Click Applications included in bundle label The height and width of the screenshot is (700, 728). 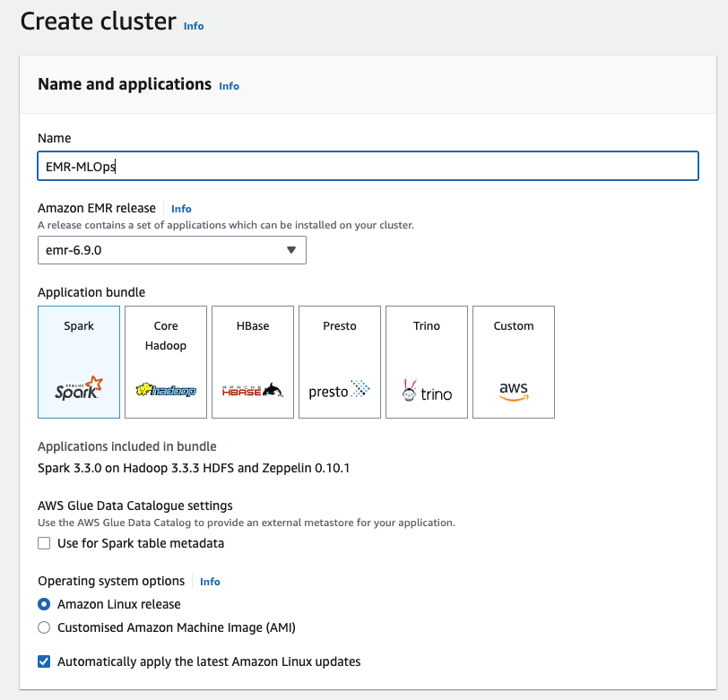[x=127, y=446]
